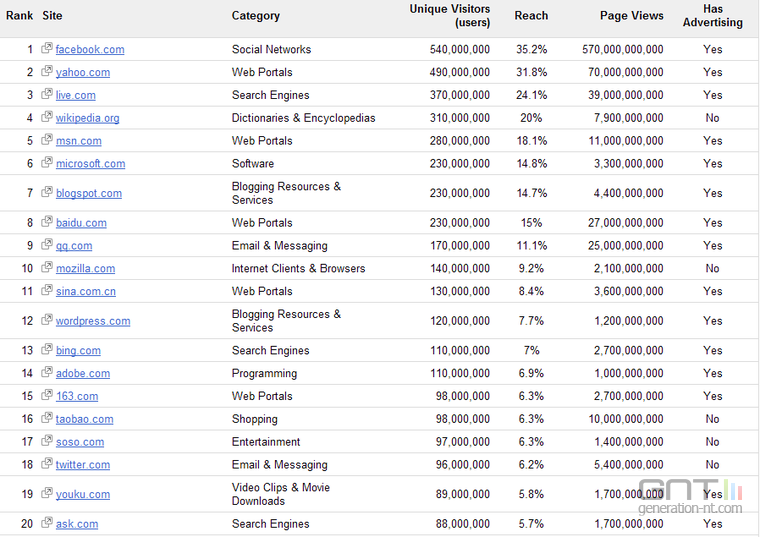Click the Programming category cell
The image size is (760, 537).
(x=264, y=373)
